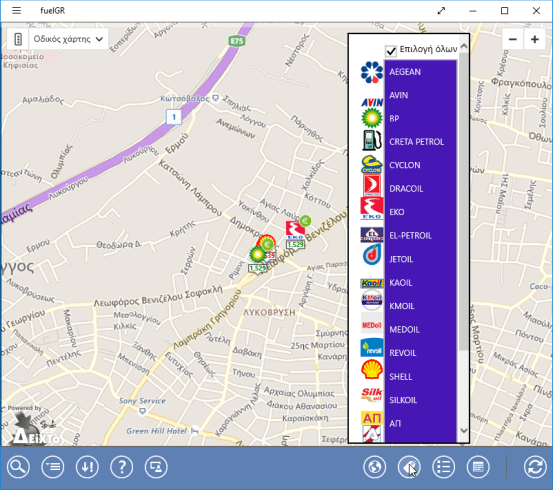Select AVIN in the brand list
The width and height of the screenshot is (553, 490).
(x=420, y=95)
